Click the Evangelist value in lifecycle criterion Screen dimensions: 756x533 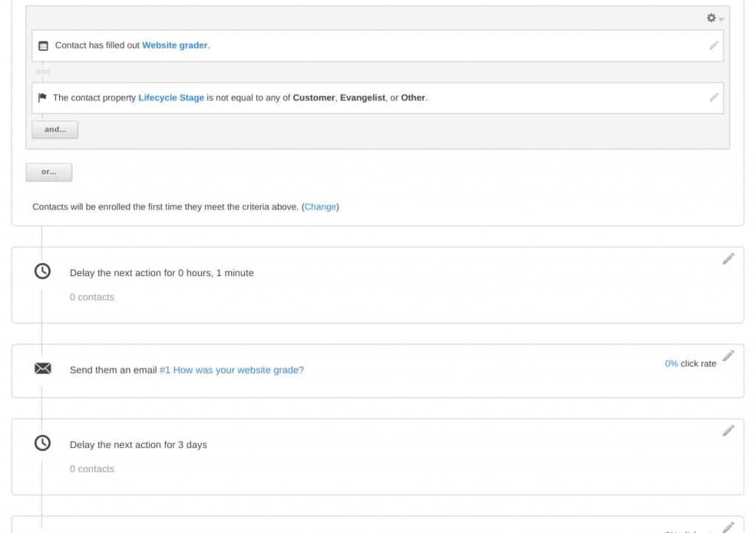(362, 98)
